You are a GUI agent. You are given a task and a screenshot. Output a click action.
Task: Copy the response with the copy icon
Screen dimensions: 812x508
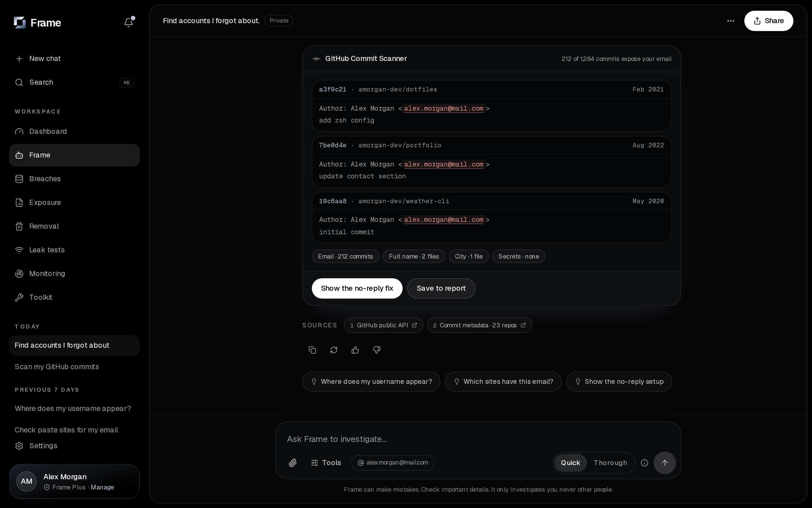point(312,350)
